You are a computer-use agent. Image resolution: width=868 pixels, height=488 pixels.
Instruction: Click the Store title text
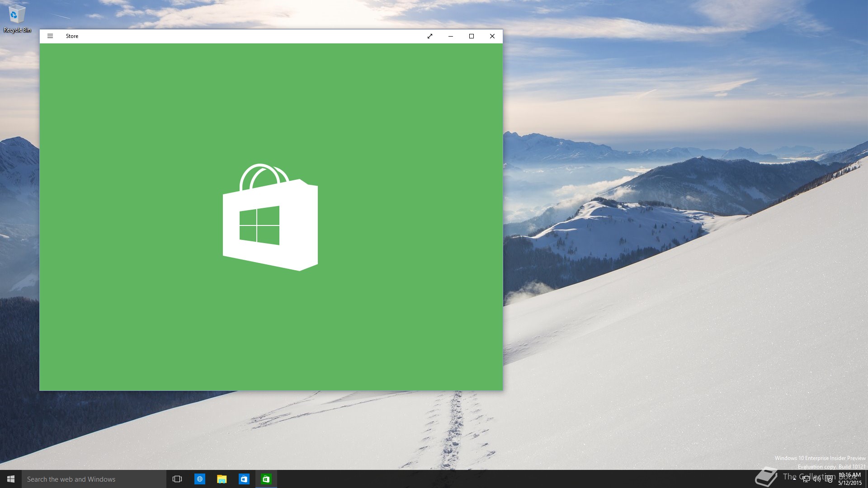pyautogui.click(x=72, y=36)
